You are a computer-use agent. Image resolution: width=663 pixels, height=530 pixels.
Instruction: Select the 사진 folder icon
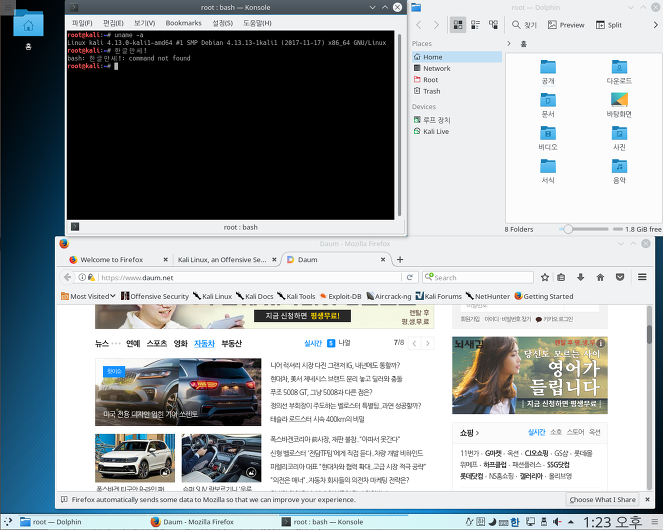click(619, 133)
